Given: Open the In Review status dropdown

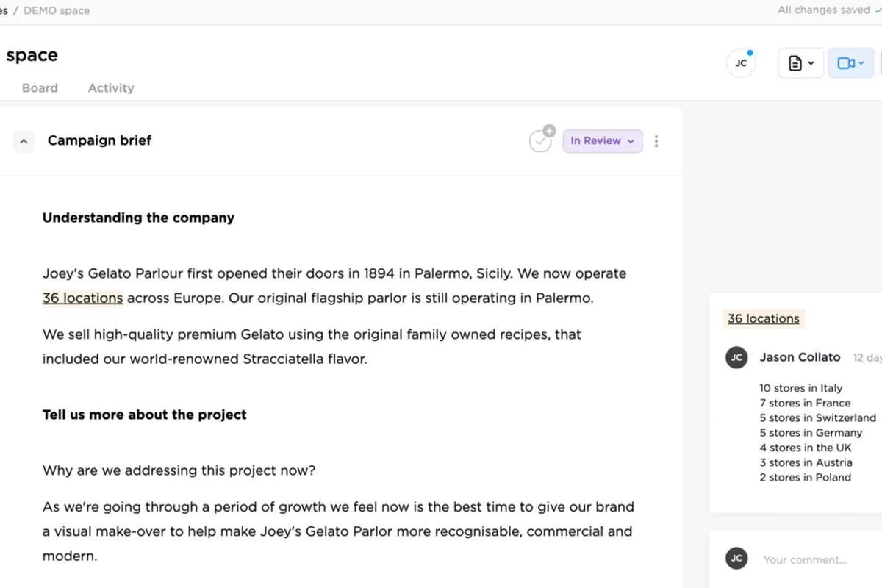Looking at the screenshot, I should (602, 141).
